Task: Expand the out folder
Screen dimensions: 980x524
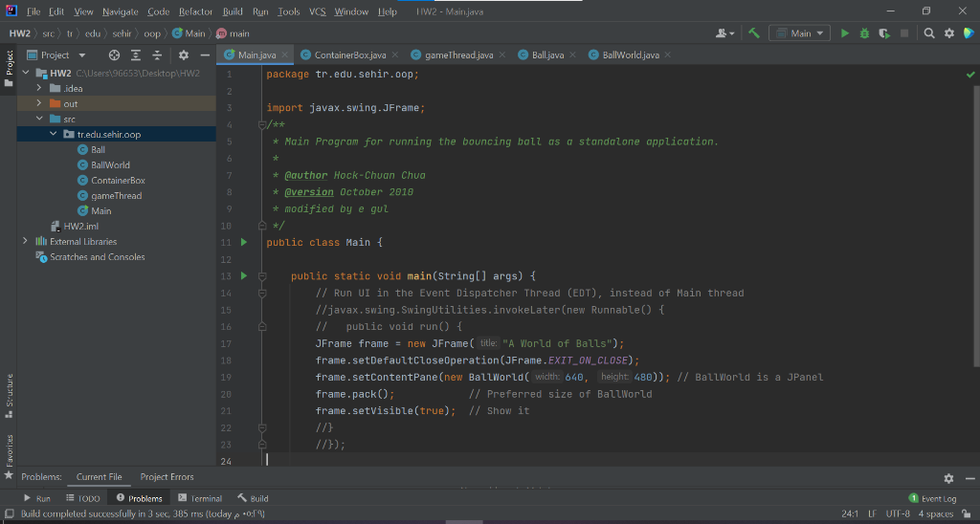Action: click(38, 103)
